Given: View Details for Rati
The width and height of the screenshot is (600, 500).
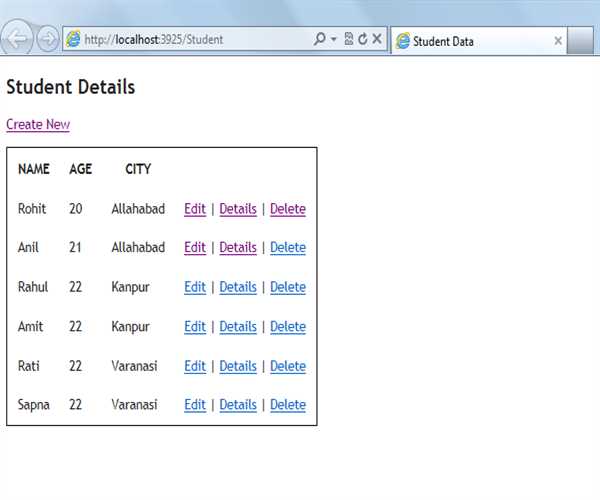Looking at the screenshot, I should click(238, 366).
